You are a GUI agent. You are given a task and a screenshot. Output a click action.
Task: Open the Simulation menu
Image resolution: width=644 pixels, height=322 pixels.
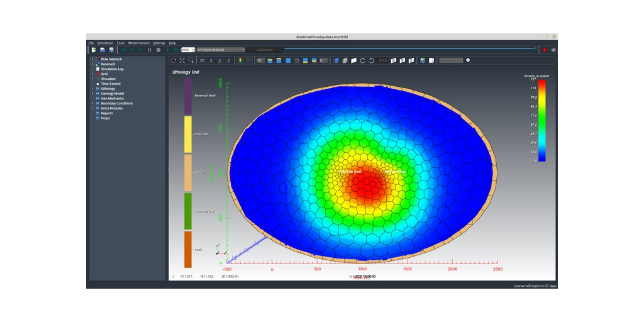coord(105,43)
